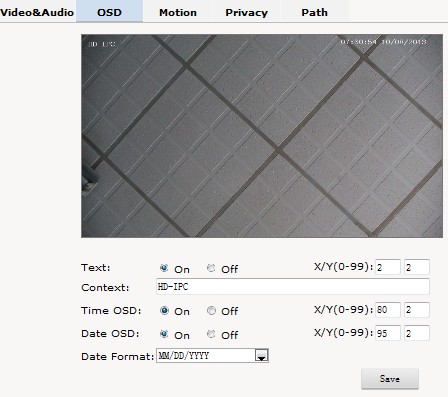The image size is (448, 397).
Task: Save the OSD settings
Action: [x=390, y=379]
